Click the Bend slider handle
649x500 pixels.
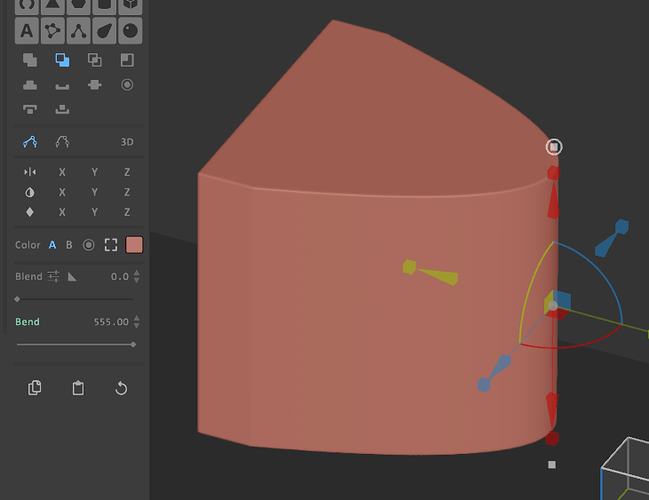click(133, 344)
